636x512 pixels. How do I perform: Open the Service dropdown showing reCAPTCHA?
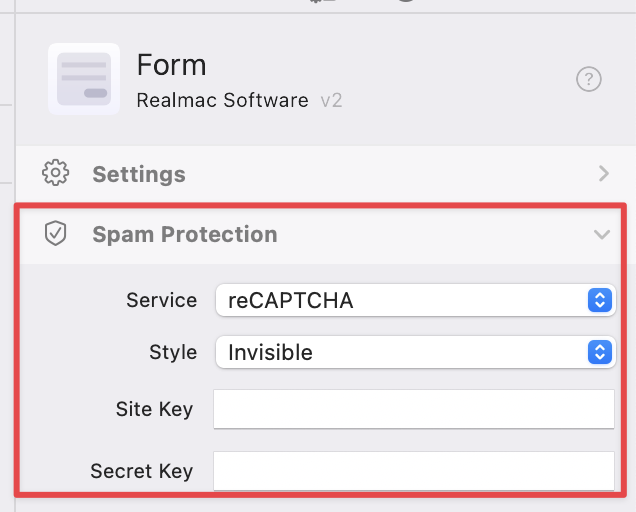(x=400, y=299)
